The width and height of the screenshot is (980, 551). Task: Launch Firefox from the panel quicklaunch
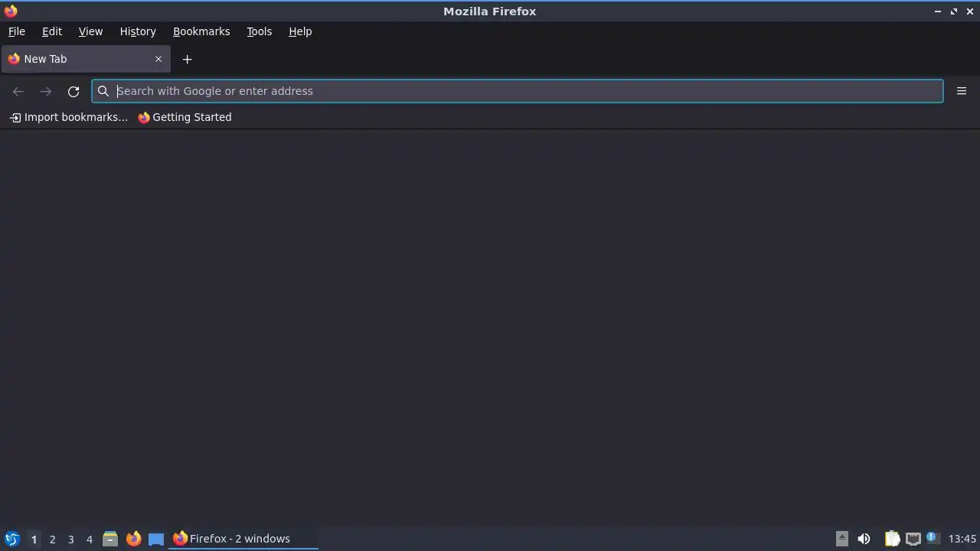(x=133, y=539)
